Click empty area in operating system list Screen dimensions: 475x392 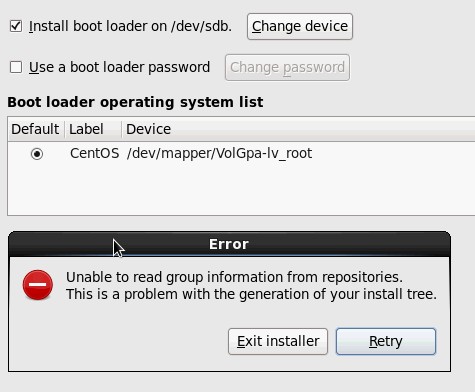tap(240, 190)
